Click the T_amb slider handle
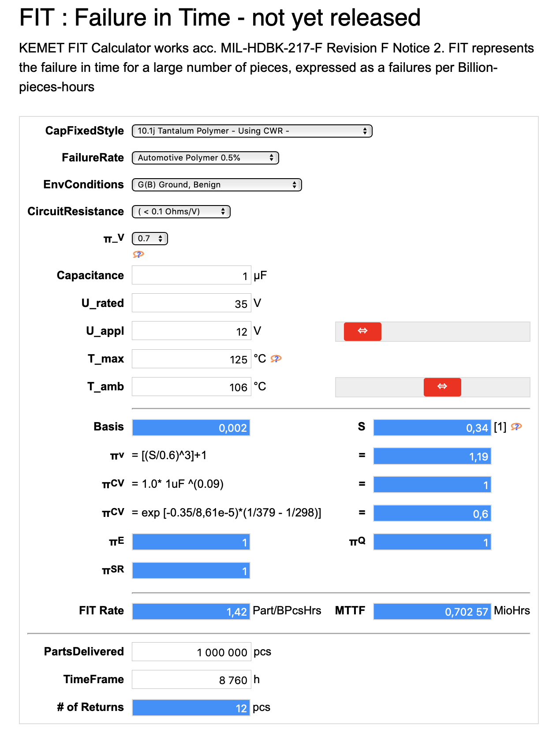Image resolution: width=560 pixels, height=748 pixels. 442,387
